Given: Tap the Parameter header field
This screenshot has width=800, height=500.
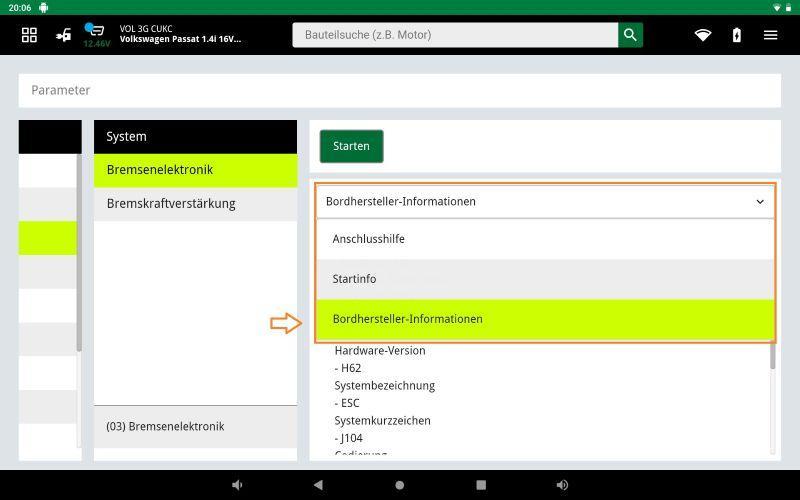Looking at the screenshot, I should click(x=399, y=90).
